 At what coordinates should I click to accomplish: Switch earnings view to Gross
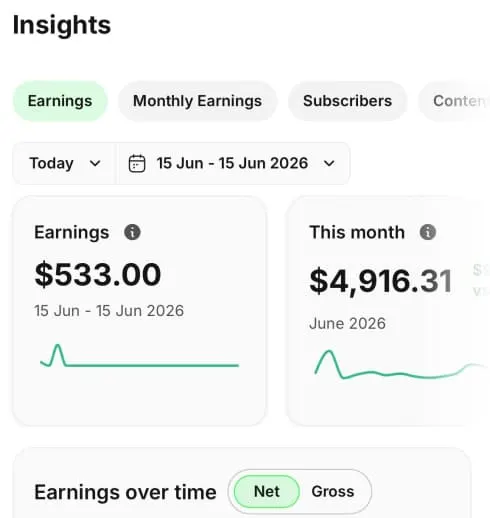[x=333, y=492]
